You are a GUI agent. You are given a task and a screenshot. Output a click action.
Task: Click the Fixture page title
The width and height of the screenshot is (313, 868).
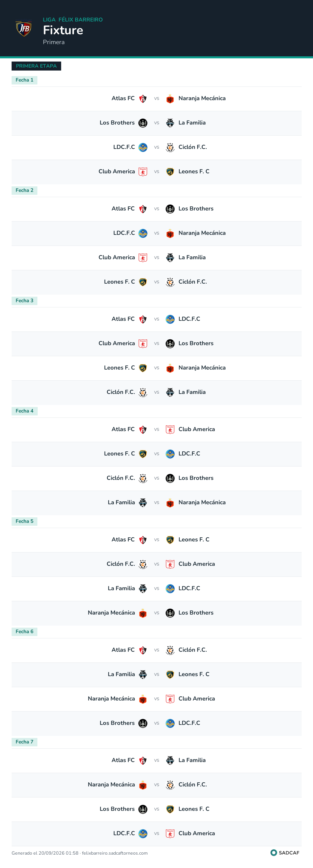click(63, 30)
